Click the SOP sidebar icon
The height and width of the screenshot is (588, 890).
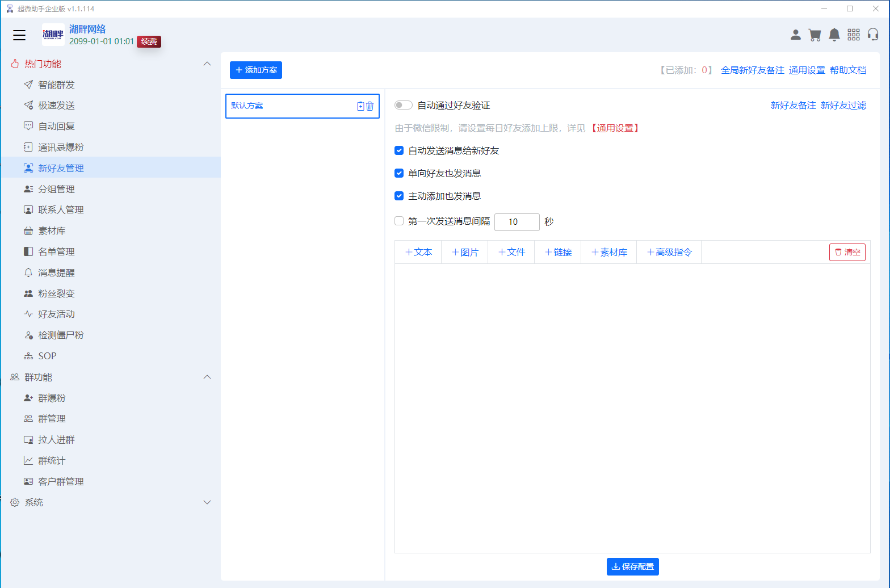[x=28, y=356]
